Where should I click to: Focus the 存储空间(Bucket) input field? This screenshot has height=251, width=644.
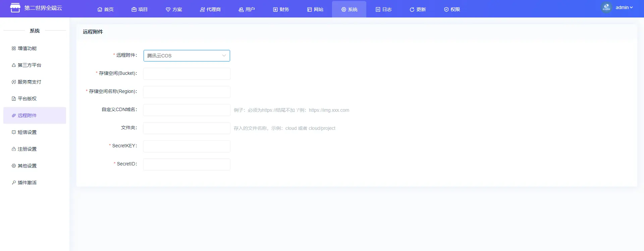tap(186, 74)
